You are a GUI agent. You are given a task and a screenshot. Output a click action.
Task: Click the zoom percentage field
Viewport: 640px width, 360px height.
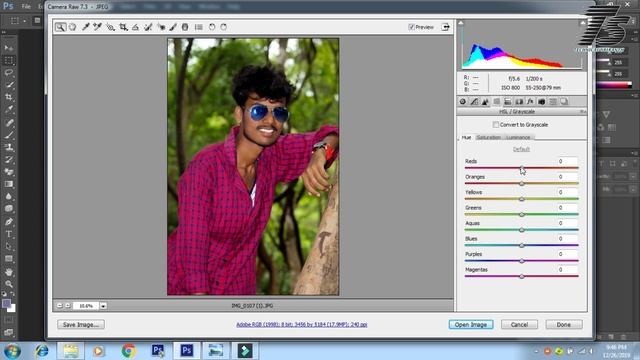pyautogui.click(x=86, y=306)
